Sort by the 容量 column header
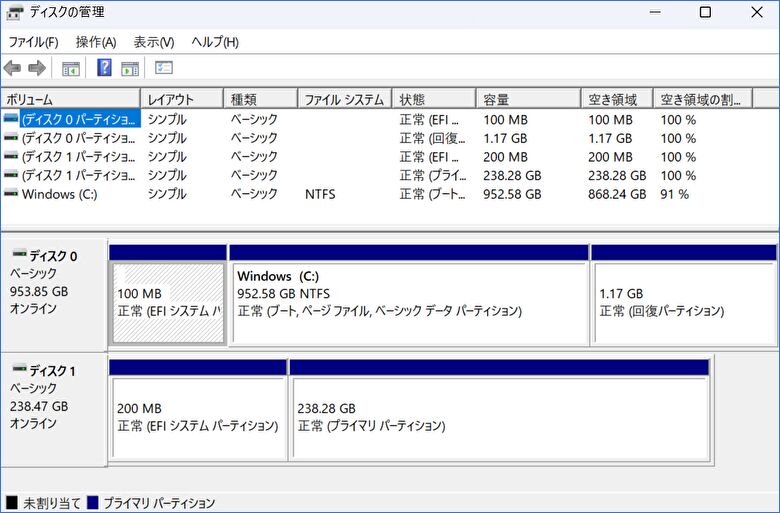Viewport: 780px width, 513px height. click(x=528, y=99)
